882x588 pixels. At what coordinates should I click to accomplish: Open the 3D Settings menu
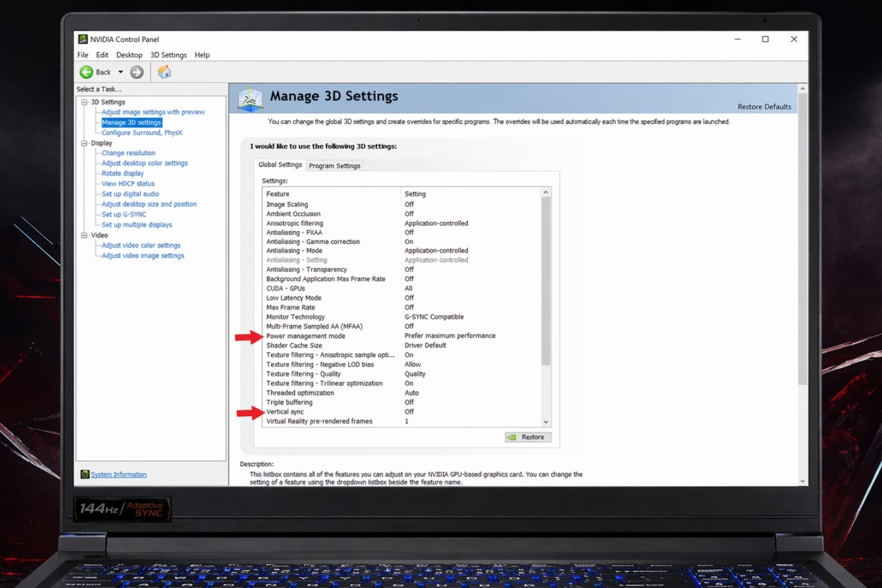point(168,55)
